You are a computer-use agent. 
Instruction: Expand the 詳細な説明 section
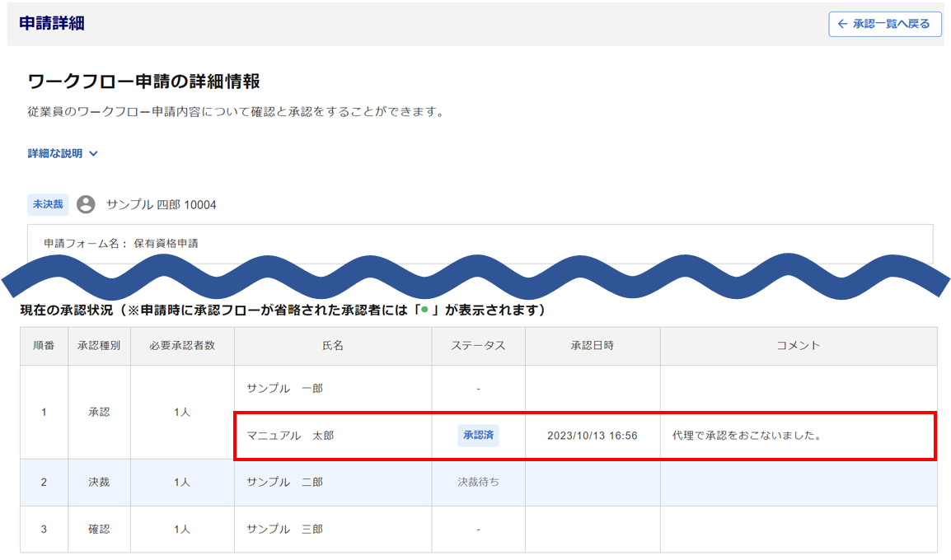(55, 153)
